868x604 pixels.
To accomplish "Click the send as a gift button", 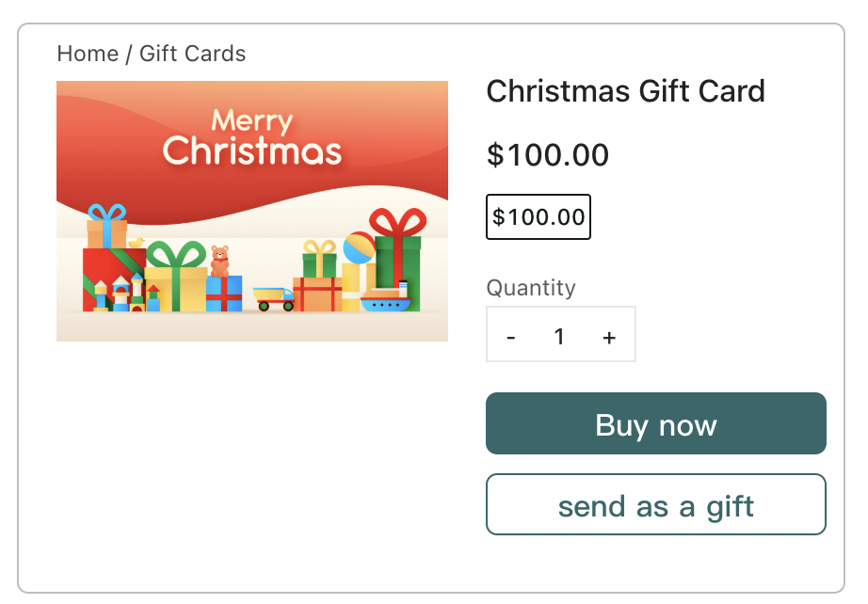I will 655,506.
